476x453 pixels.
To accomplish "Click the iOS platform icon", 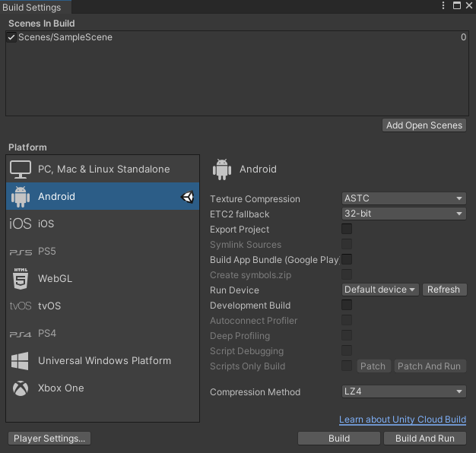I will click(21, 223).
